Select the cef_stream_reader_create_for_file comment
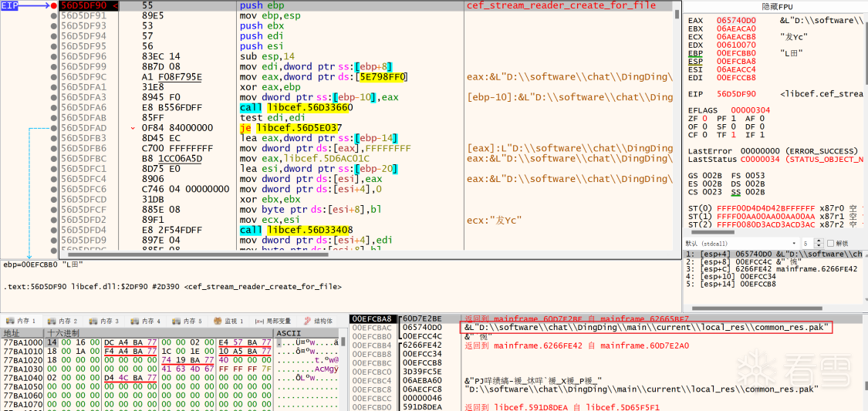The width and height of the screenshot is (868, 411). tap(561, 5)
